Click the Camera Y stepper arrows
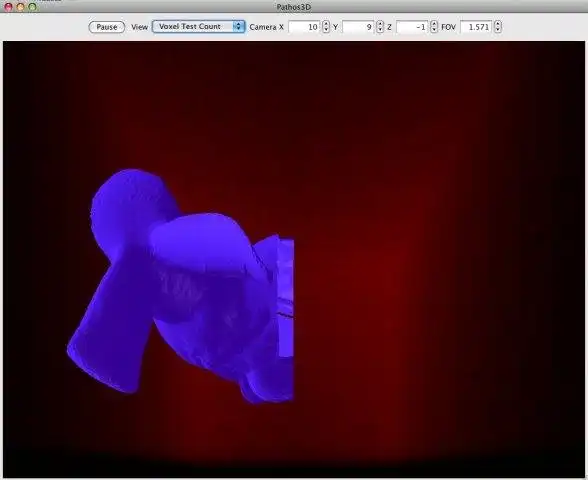Viewport: 588px width, 480px height. pos(380,27)
